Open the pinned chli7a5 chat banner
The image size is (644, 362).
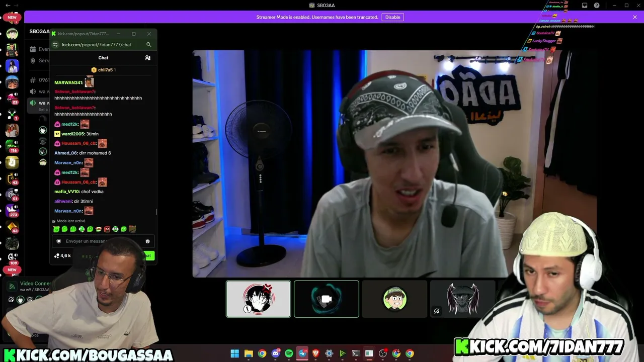[x=103, y=70]
